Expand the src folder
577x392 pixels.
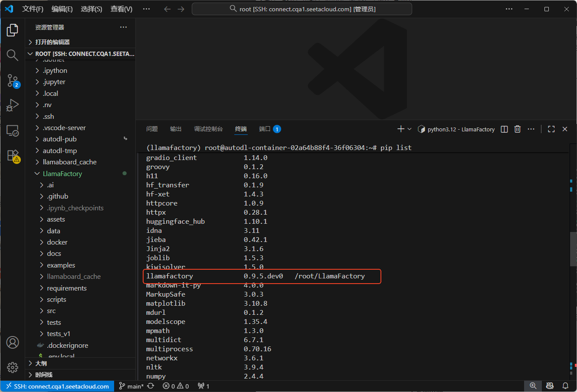(x=80, y=311)
